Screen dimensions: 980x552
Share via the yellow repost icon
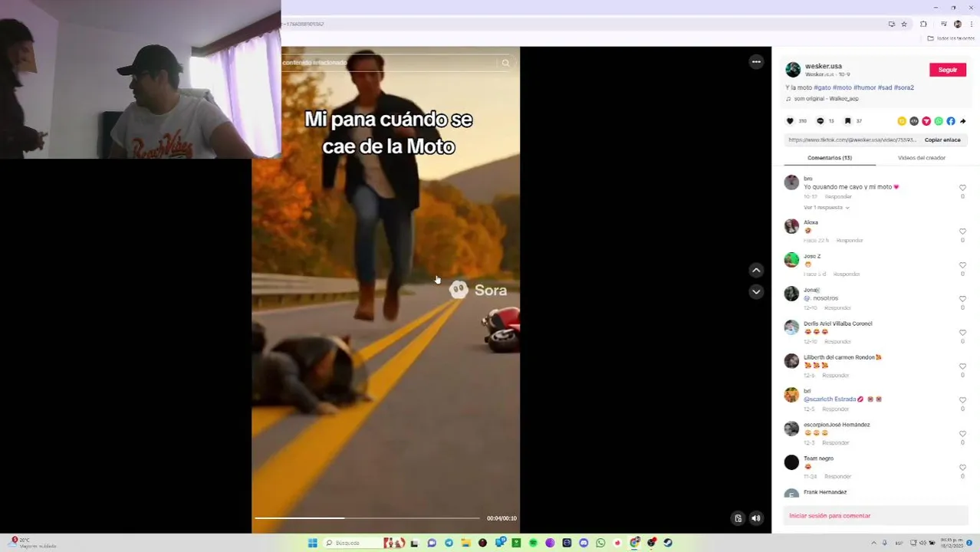(902, 121)
